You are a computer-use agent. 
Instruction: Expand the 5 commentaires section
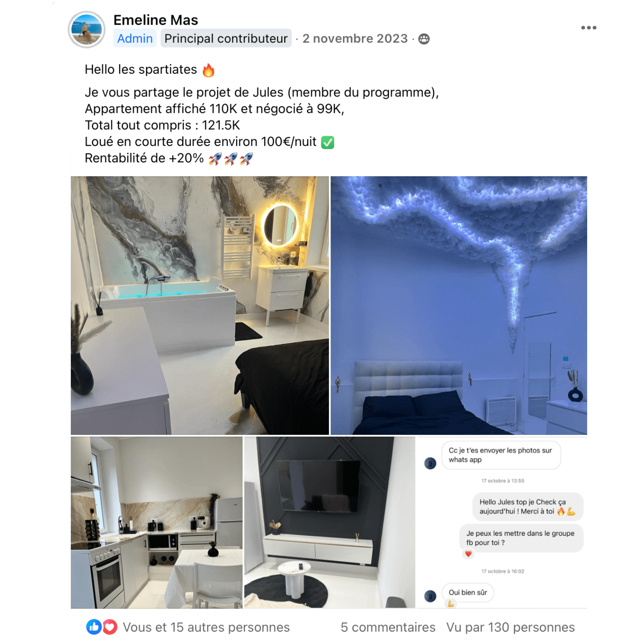click(x=388, y=627)
